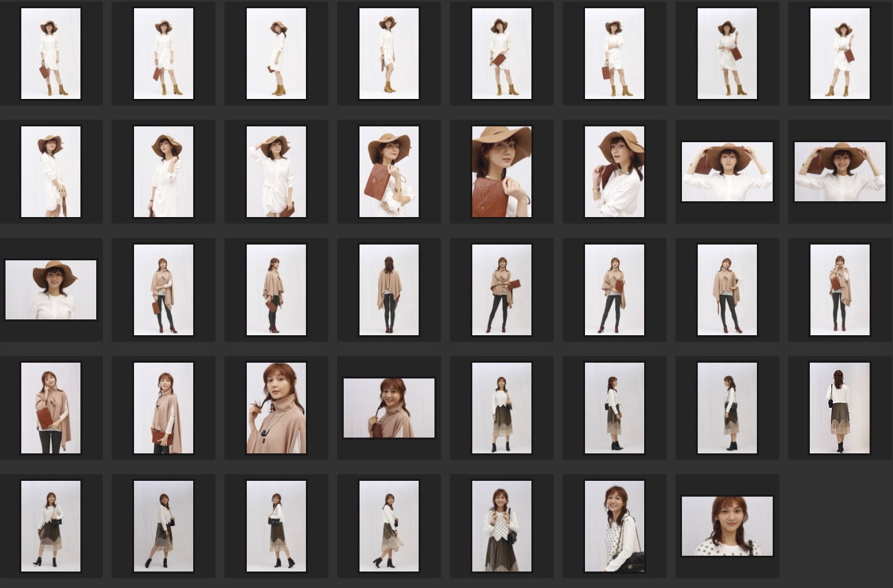
Task: Choose the tilted portrait with hat brim held
Action: coord(614,172)
